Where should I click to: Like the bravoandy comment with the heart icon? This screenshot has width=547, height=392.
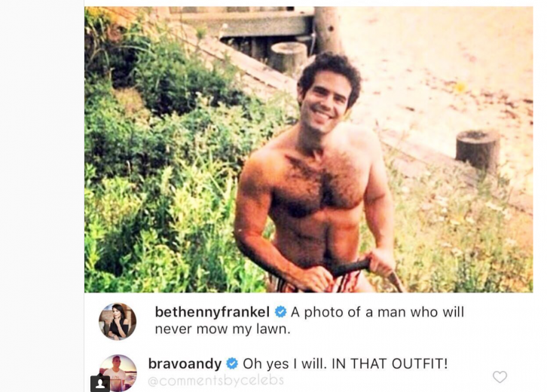[x=500, y=377]
